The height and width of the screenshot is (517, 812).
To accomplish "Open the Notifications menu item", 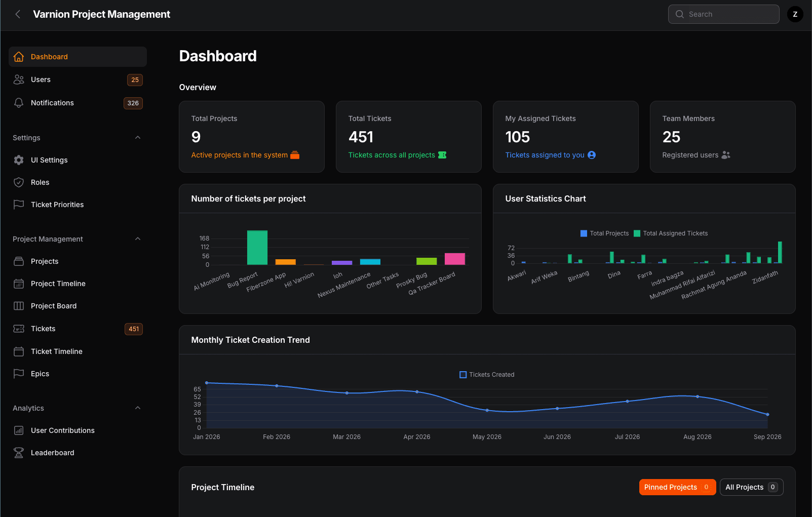I will pos(78,103).
